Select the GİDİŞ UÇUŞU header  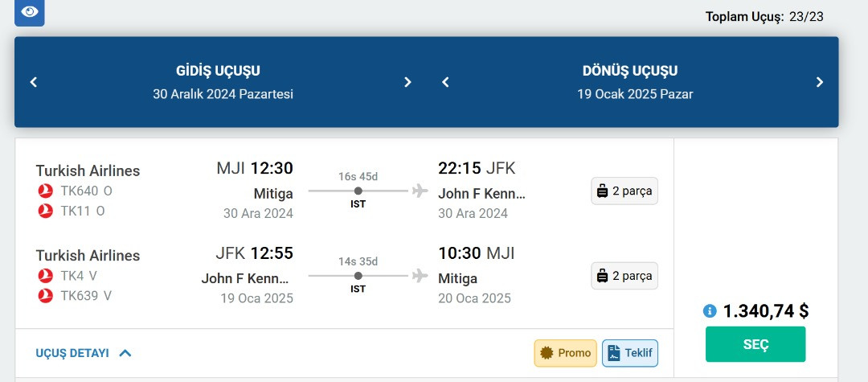tap(219, 71)
